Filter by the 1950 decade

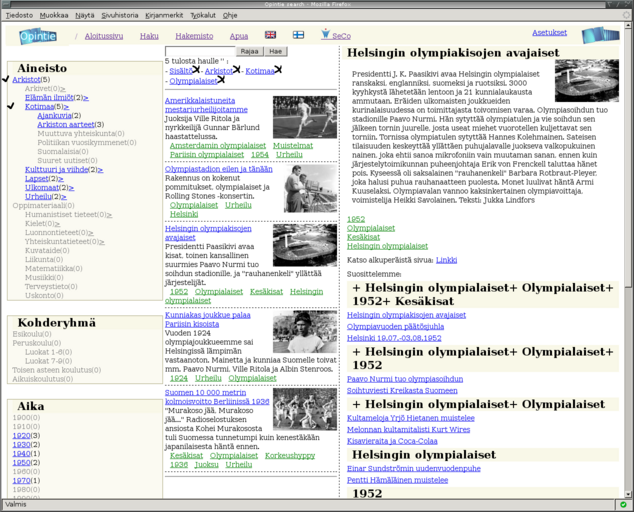(21, 463)
